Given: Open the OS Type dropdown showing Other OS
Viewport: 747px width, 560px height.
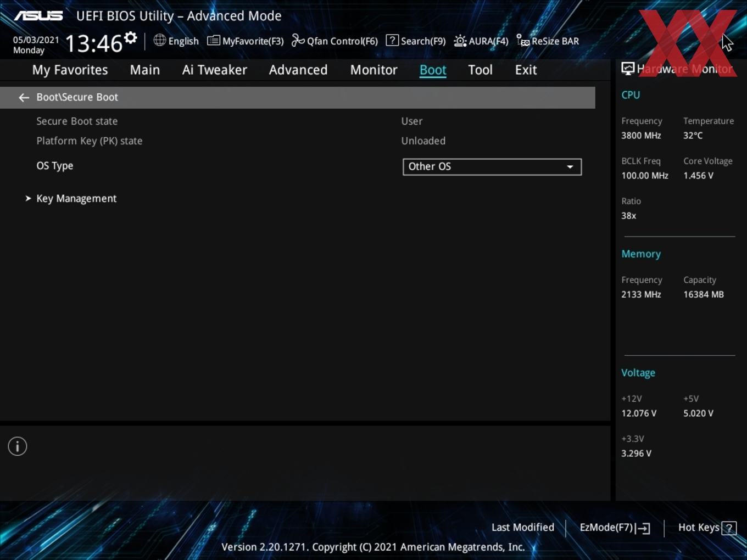Looking at the screenshot, I should pos(492,167).
